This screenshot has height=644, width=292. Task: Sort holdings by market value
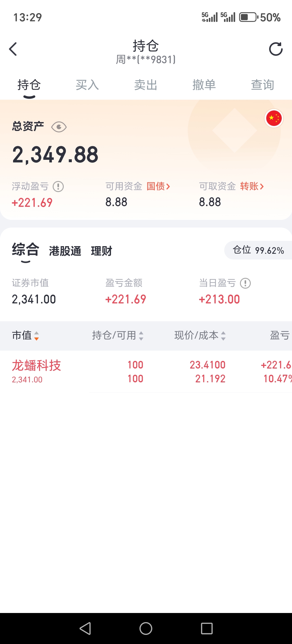[x=25, y=336]
